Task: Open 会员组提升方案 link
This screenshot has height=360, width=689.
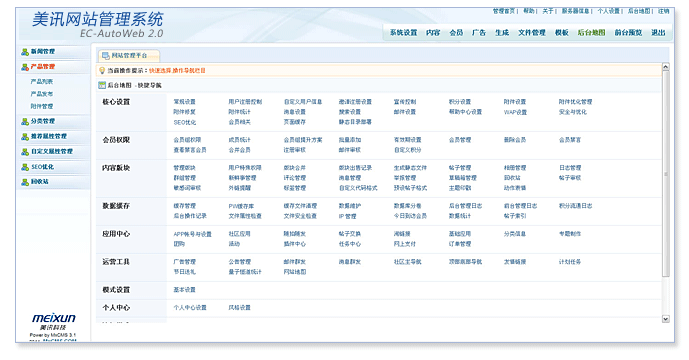Action: [303, 140]
